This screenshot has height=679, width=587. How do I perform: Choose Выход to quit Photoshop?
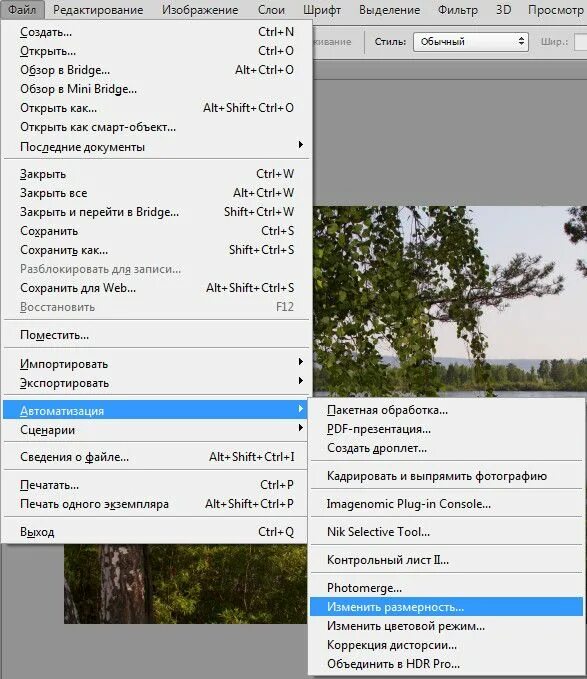[157, 532]
